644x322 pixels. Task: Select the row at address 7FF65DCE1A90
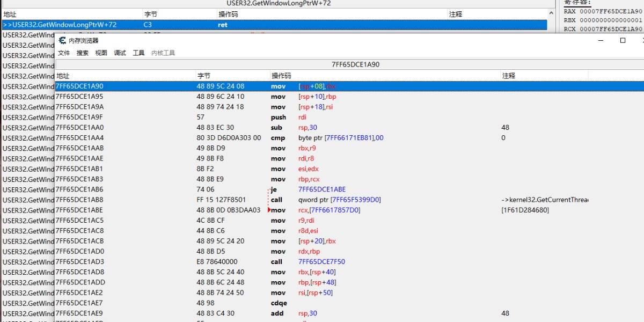350,86
